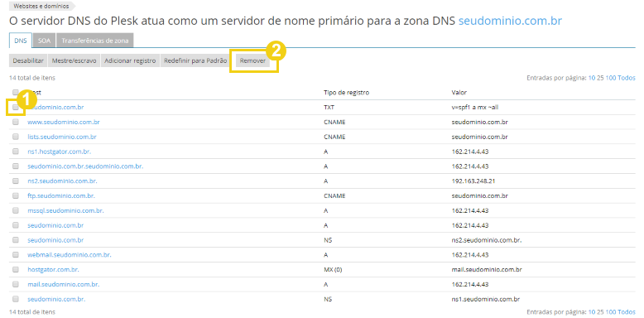
Task: Click the seudominio.com.br.seudominio.com.br. host link
Action: point(85,166)
